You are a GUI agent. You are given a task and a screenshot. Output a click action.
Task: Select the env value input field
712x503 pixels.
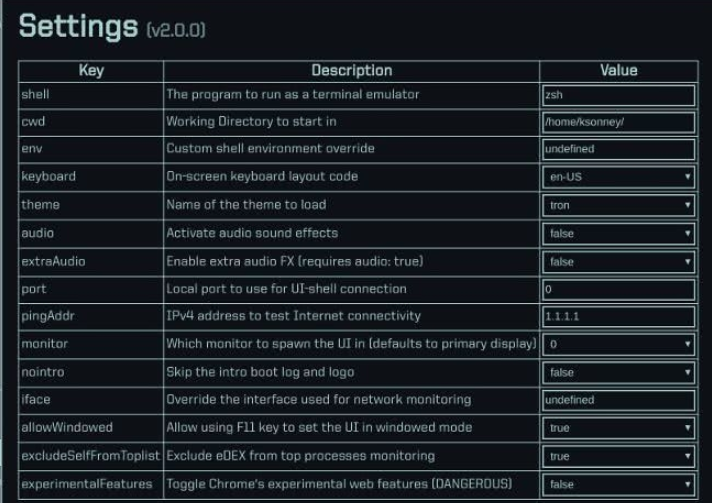coord(618,149)
